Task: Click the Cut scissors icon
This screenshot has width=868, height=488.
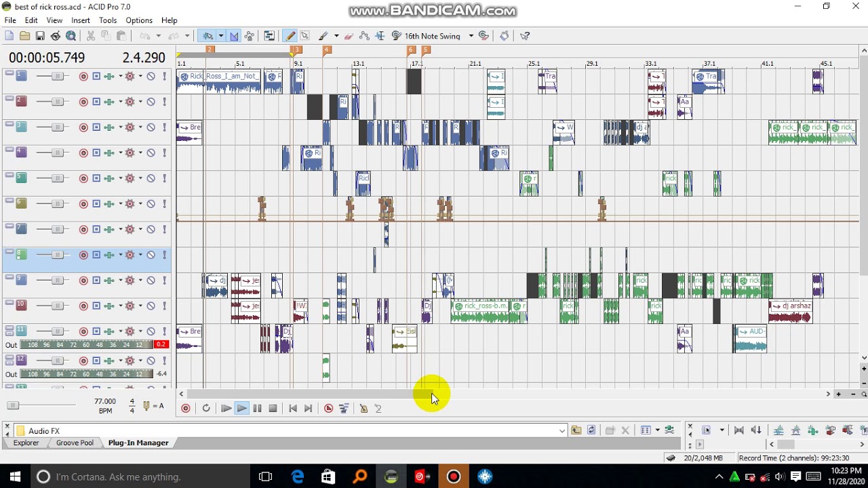Action: pyautogui.click(x=91, y=36)
